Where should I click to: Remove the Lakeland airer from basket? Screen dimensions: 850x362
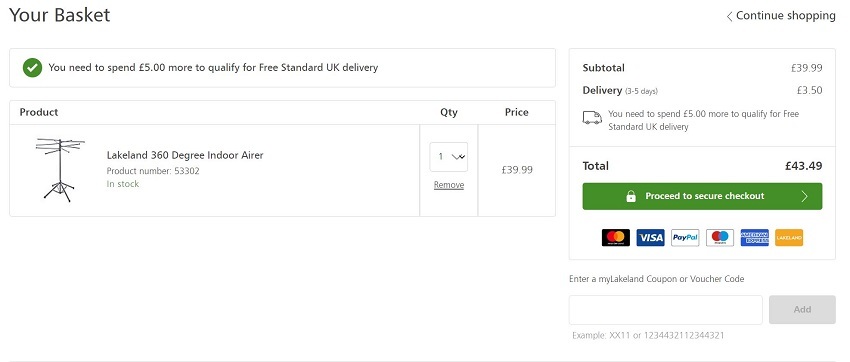point(449,185)
